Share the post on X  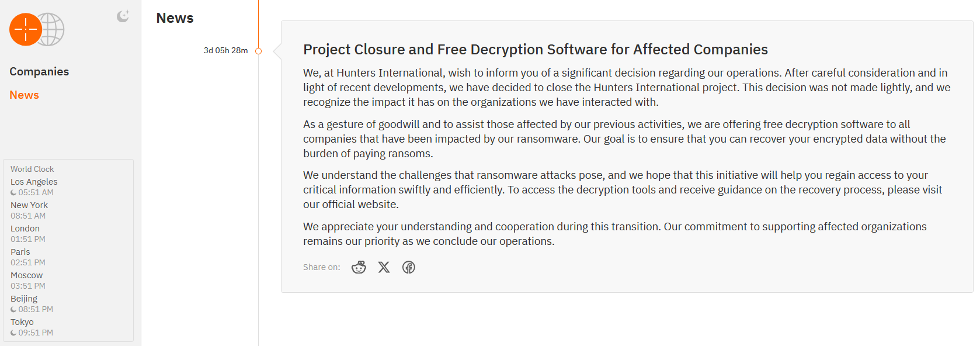click(x=384, y=267)
